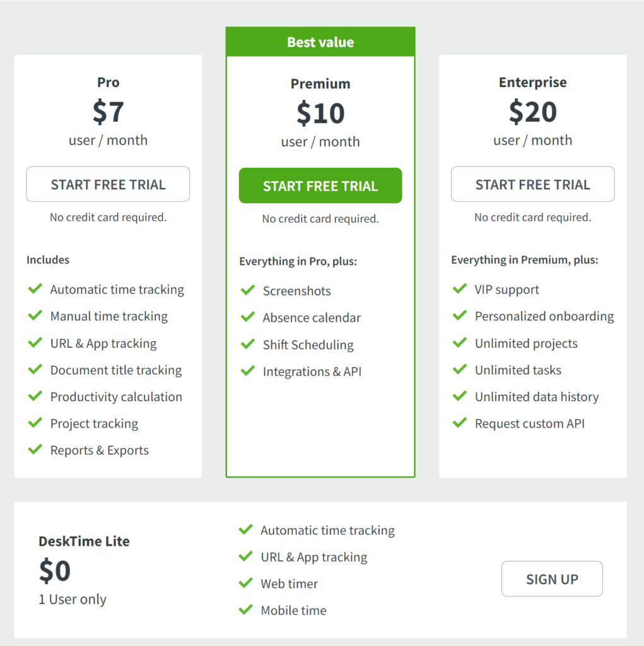Image resolution: width=644 pixels, height=646 pixels.
Task: Click the DeskTime Lite plan heading
Action: [84, 541]
